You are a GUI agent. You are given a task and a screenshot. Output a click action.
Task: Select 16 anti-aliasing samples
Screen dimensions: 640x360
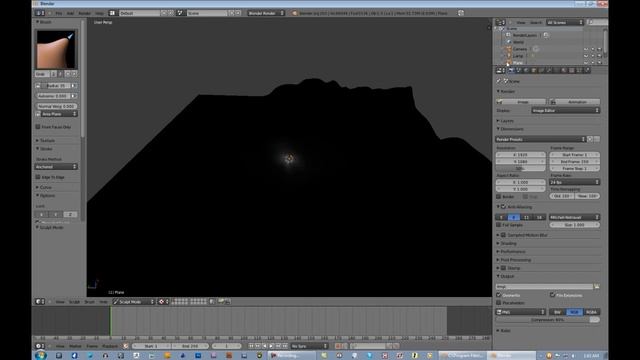click(x=539, y=217)
